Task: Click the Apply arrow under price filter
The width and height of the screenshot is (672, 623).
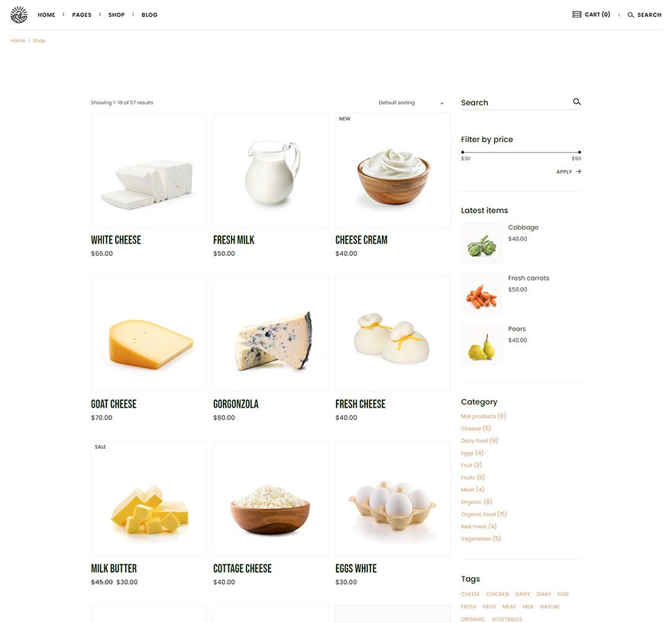Action: click(x=578, y=171)
